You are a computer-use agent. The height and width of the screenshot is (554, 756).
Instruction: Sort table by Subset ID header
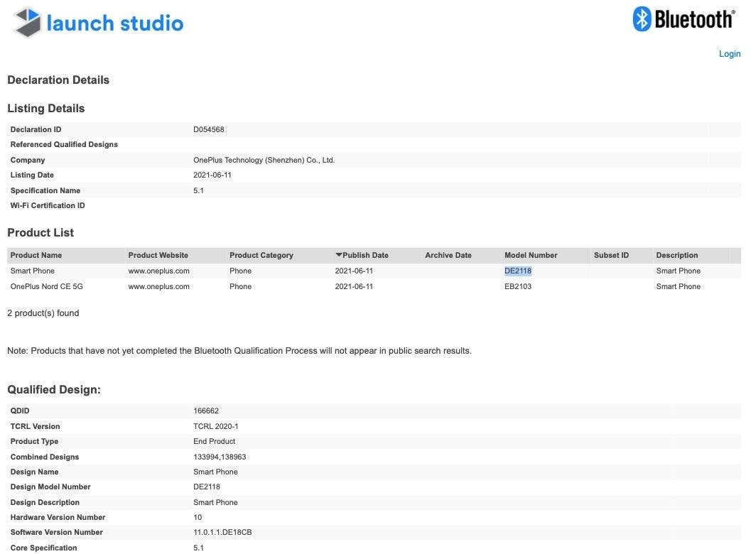click(x=611, y=255)
